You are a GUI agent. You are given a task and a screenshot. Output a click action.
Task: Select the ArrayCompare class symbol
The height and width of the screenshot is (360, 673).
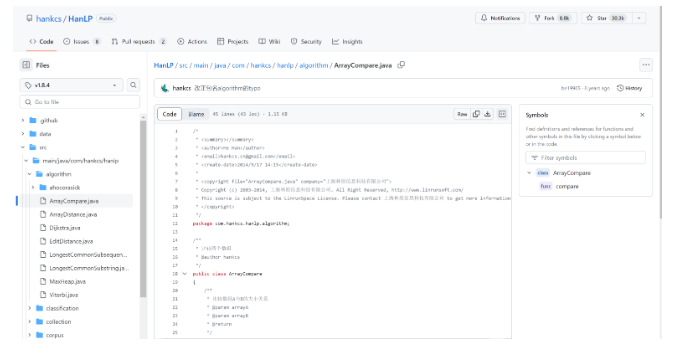coord(572,173)
